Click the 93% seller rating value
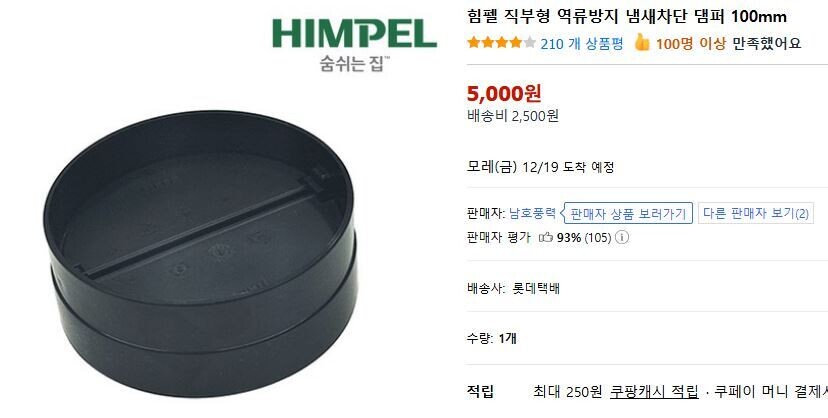 569,238
